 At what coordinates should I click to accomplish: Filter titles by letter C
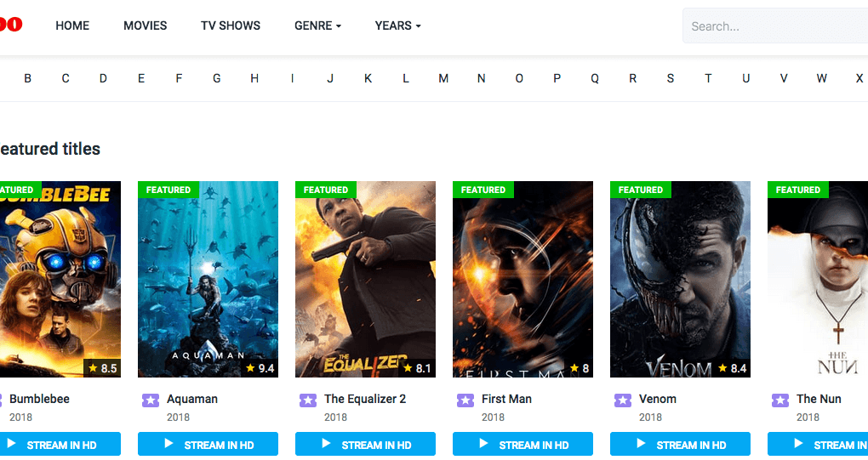pyautogui.click(x=66, y=78)
